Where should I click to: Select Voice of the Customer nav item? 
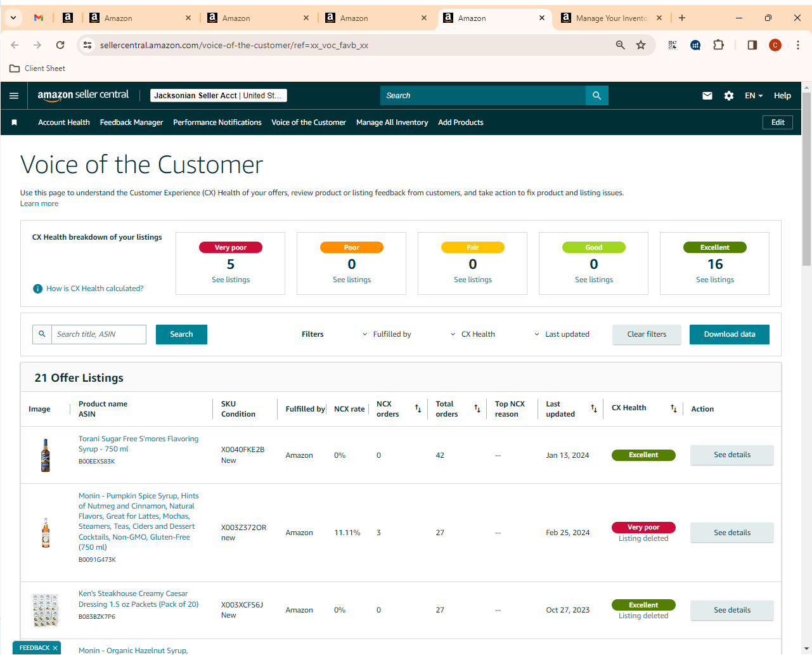[309, 122]
